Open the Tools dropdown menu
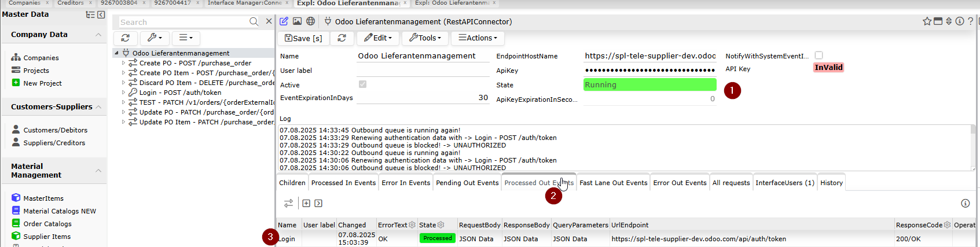The image size is (980, 247). [425, 38]
